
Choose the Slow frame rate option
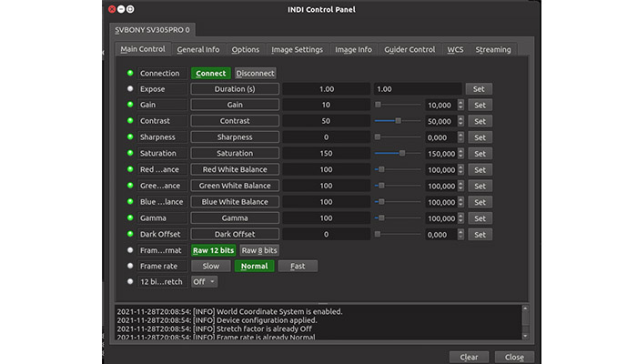209,267
